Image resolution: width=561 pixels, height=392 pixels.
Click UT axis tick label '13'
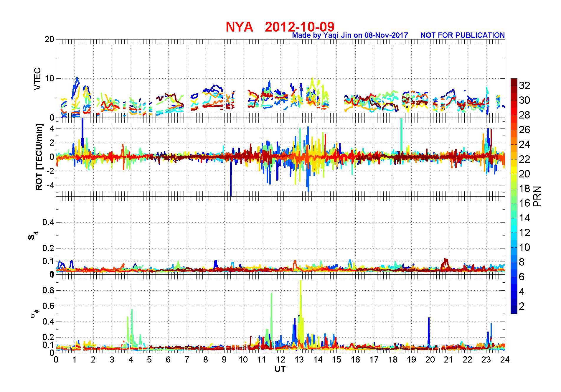coord(299,360)
